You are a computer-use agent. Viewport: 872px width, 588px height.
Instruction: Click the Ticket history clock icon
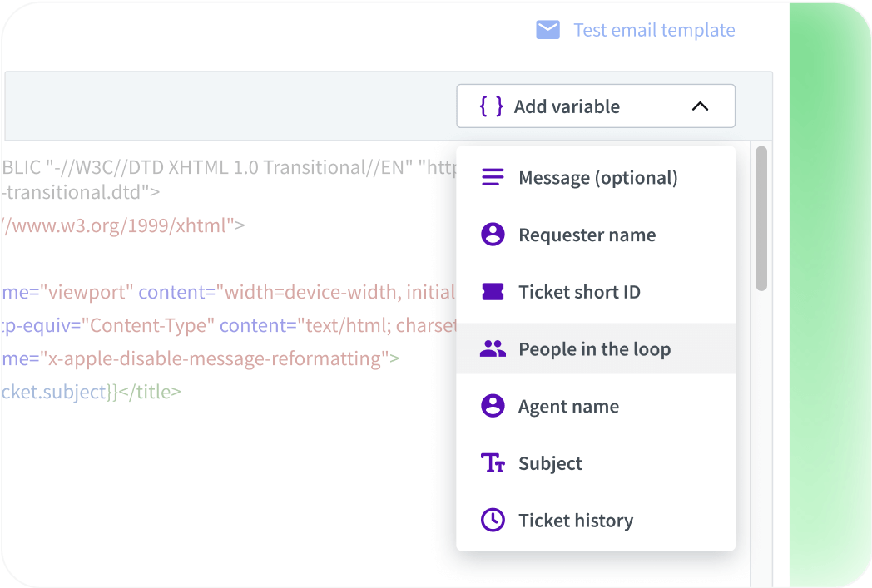tap(493, 520)
